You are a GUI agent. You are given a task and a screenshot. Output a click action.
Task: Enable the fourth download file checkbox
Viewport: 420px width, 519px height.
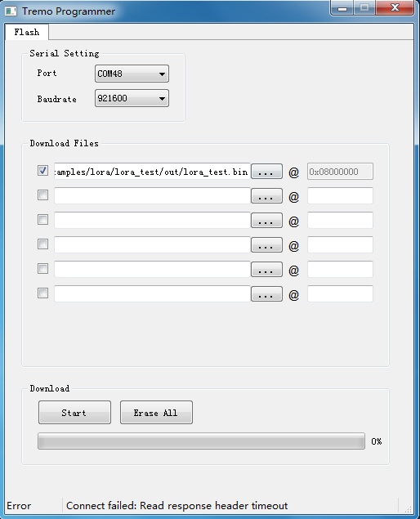(x=42, y=244)
